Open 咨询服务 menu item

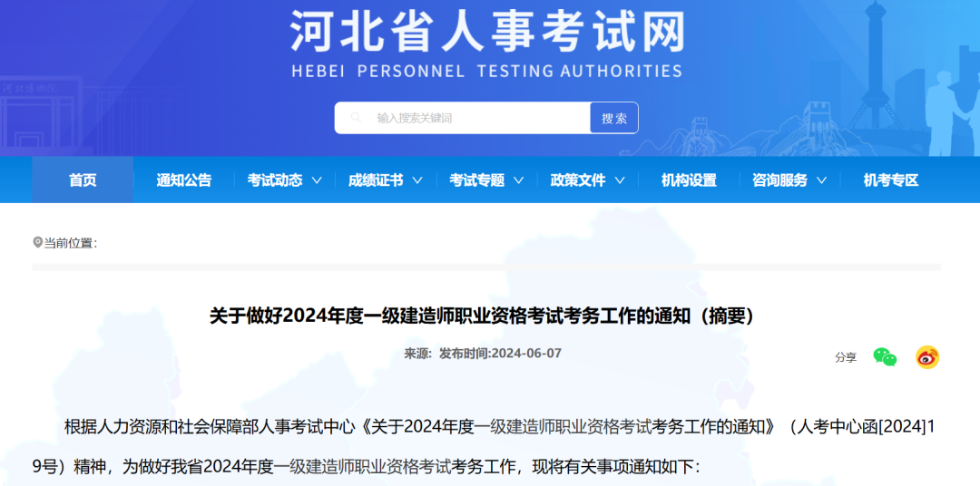[x=780, y=180]
